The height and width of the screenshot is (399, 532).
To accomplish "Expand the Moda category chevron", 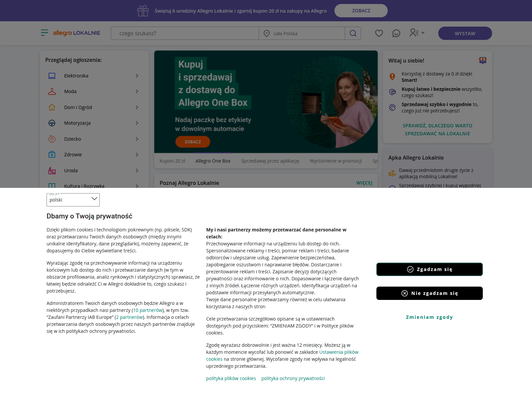I will pyautogui.click(x=137, y=91).
